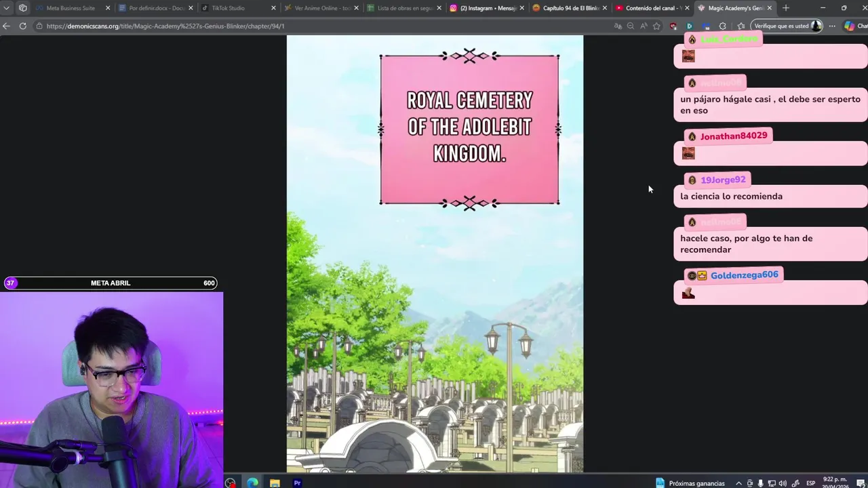Switch to the Instagram Mensajes tab

tap(488, 8)
